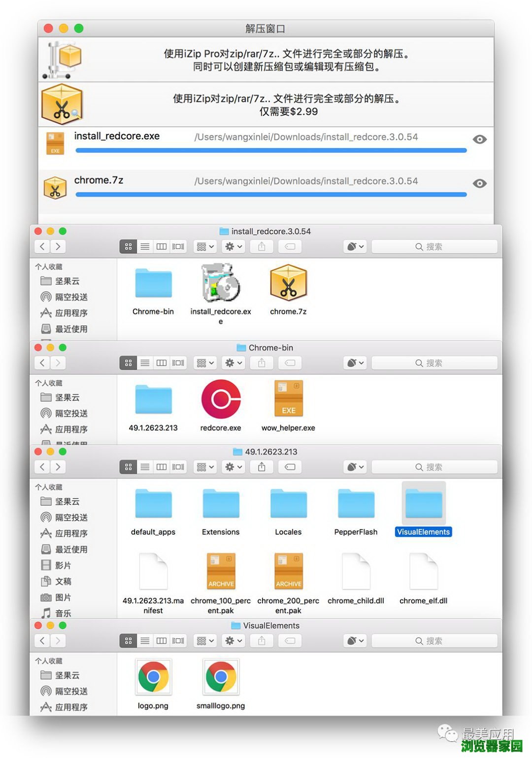Open the PepperFlash folder

click(x=356, y=505)
